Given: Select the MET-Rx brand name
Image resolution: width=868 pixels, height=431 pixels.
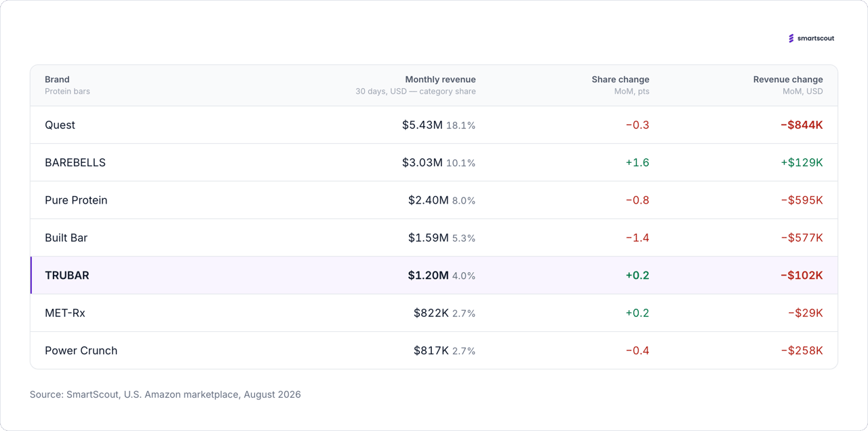Looking at the screenshot, I should (x=65, y=313).
